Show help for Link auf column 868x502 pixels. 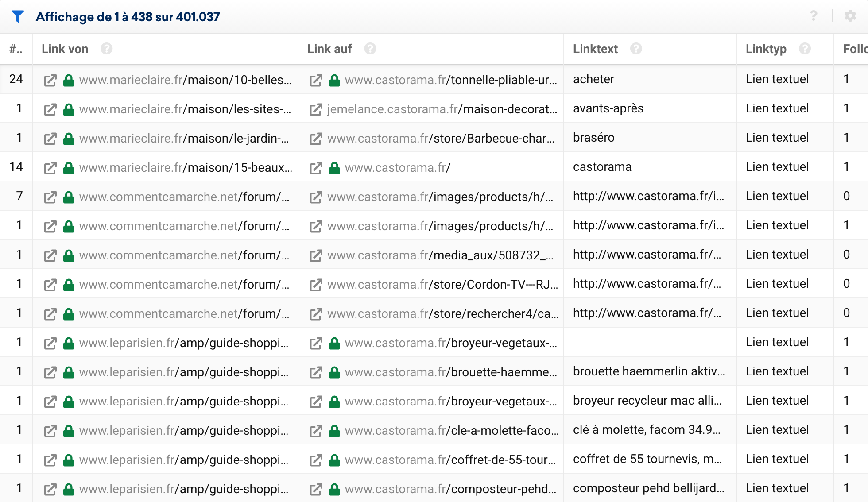pyautogui.click(x=370, y=49)
